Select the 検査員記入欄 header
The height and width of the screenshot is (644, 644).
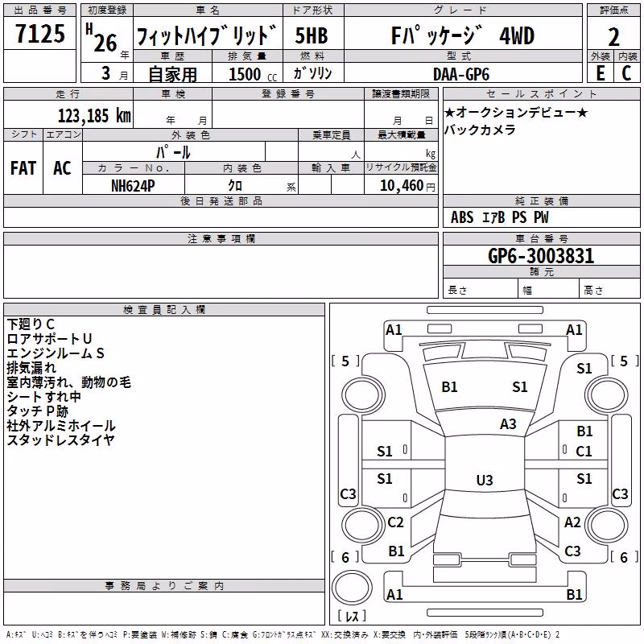[164, 310]
